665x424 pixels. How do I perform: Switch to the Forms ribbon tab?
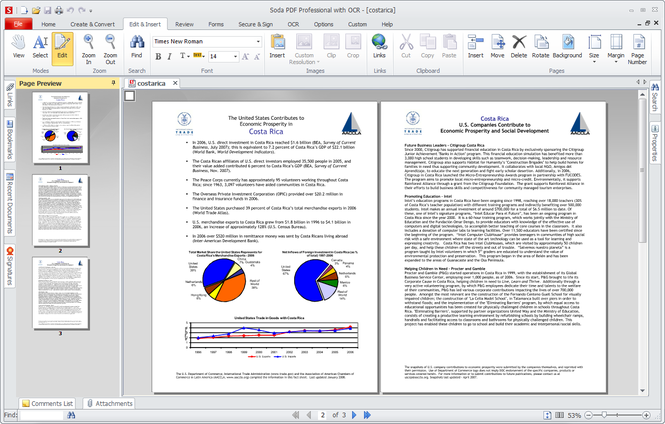tap(216, 24)
